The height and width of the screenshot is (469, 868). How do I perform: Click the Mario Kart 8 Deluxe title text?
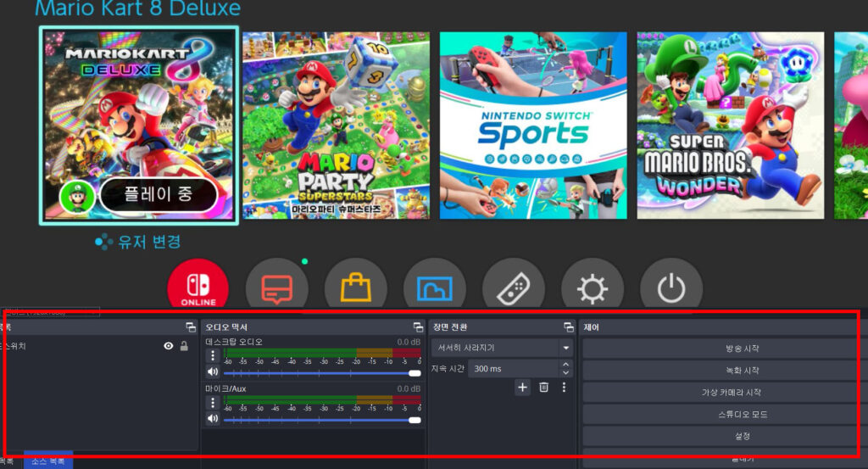click(138, 8)
